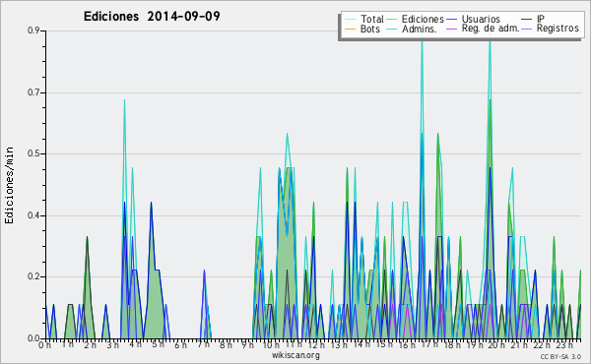This screenshot has height=364, width=591.
Task: Click the CC BY-SA 3.0 license text
Action: [560, 356]
